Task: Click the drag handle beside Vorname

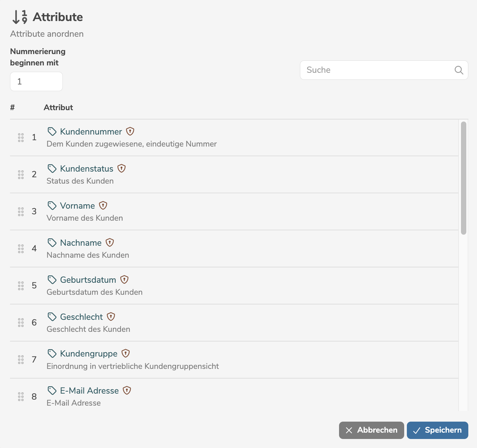Action: [21, 212]
